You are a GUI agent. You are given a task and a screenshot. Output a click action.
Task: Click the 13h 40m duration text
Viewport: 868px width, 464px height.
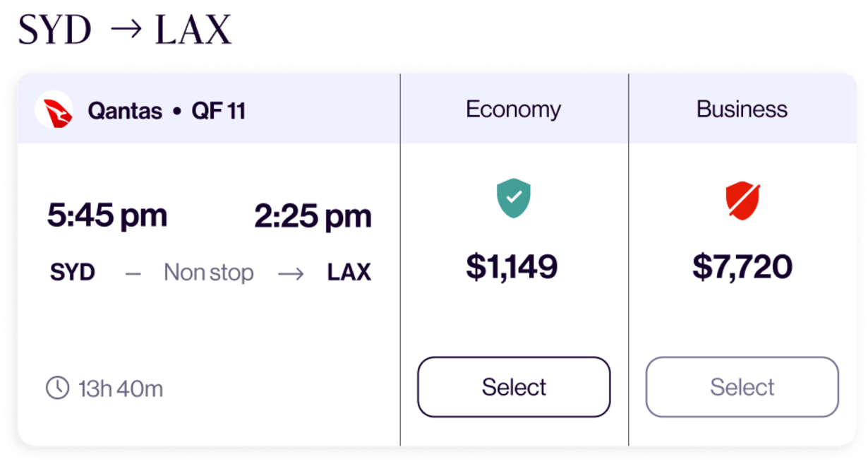(x=121, y=388)
